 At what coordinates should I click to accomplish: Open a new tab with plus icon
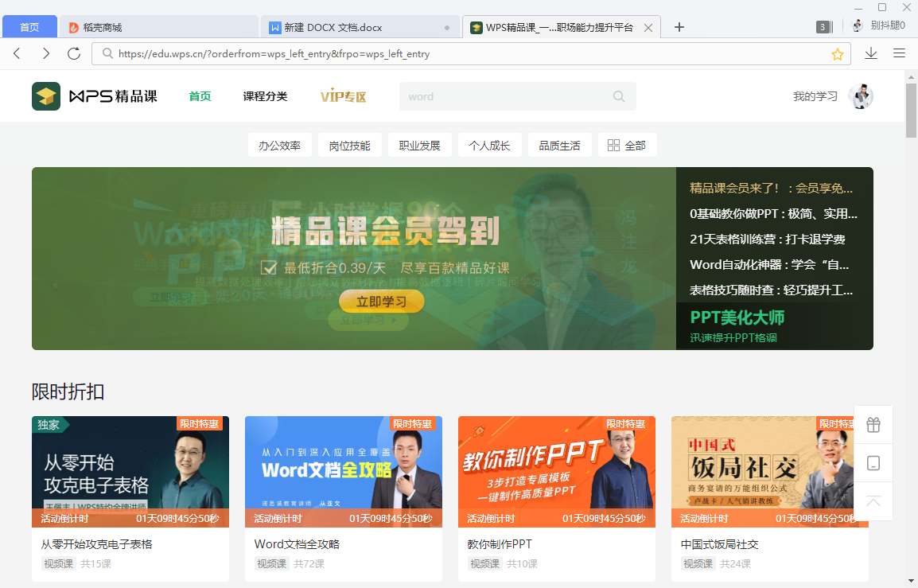pyautogui.click(x=679, y=27)
